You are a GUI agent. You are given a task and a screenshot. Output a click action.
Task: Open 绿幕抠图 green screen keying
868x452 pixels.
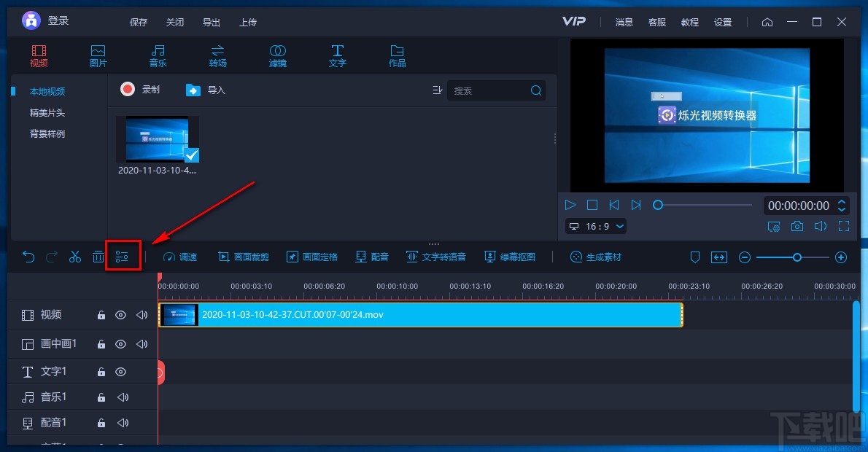[510, 257]
